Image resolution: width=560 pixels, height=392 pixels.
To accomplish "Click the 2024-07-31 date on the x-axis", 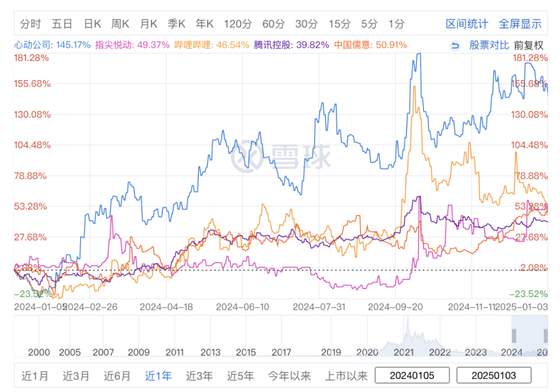I will point(319,307).
